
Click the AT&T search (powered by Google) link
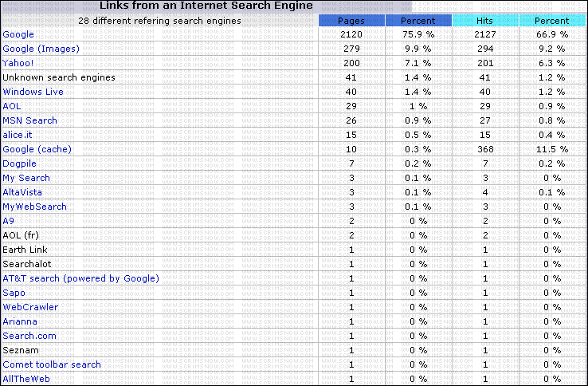tap(80, 278)
